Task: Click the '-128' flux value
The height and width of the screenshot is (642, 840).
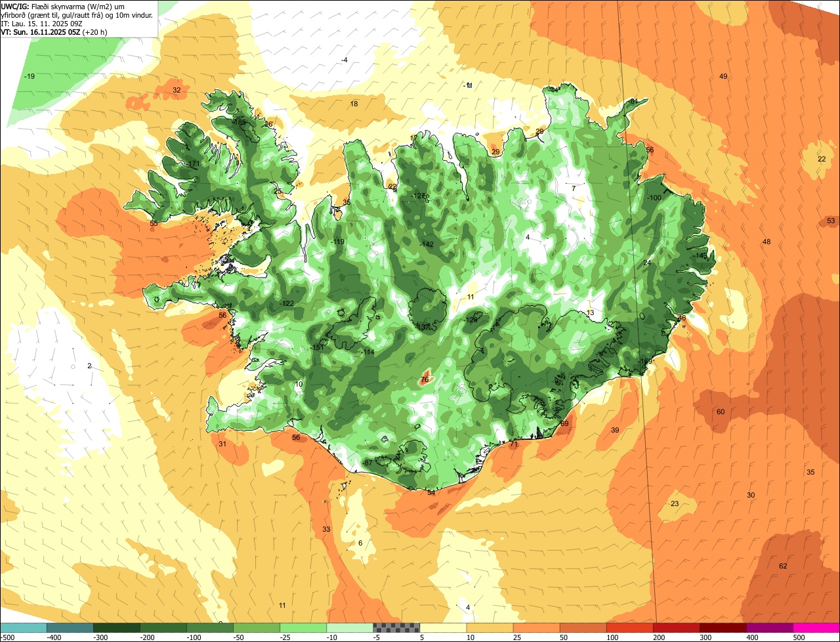Action: (x=471, y=320)
